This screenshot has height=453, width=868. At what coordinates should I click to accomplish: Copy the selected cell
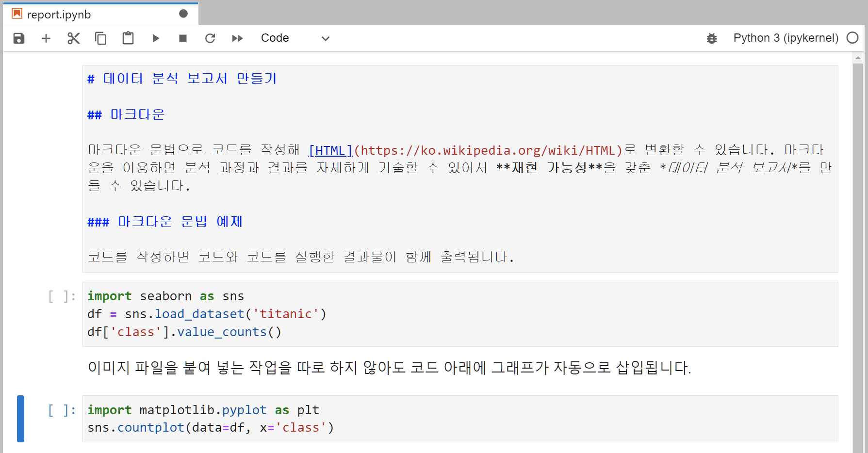(100, 38)
